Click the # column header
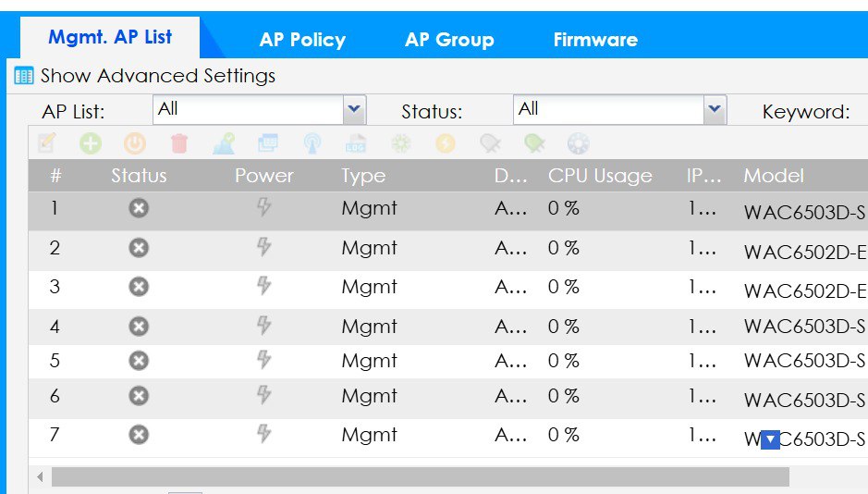The height and width of the screenshot is (494, 868). [x=55, y=176]
